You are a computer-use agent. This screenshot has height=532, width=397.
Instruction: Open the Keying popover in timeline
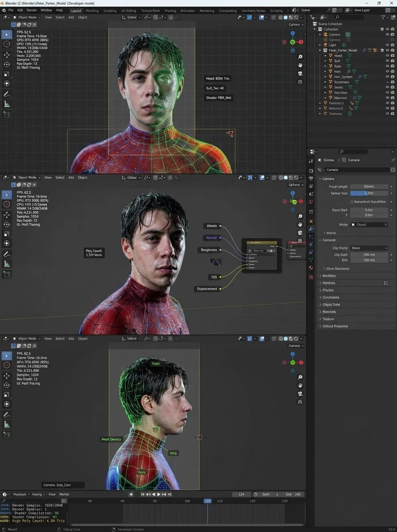click(x=38, y=494)
